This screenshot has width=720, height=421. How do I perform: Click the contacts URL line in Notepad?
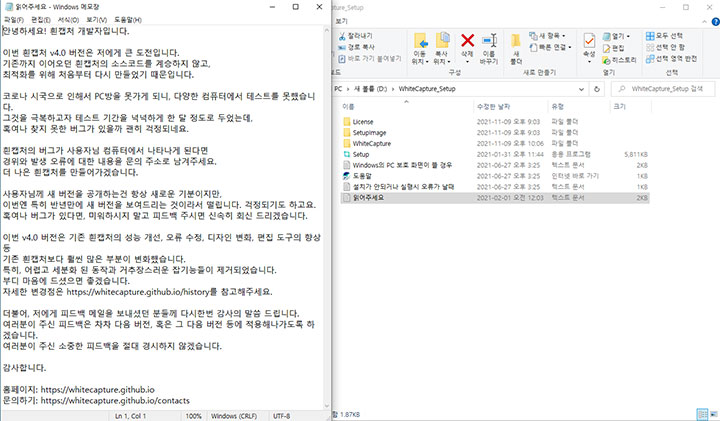tap(96, 401)
